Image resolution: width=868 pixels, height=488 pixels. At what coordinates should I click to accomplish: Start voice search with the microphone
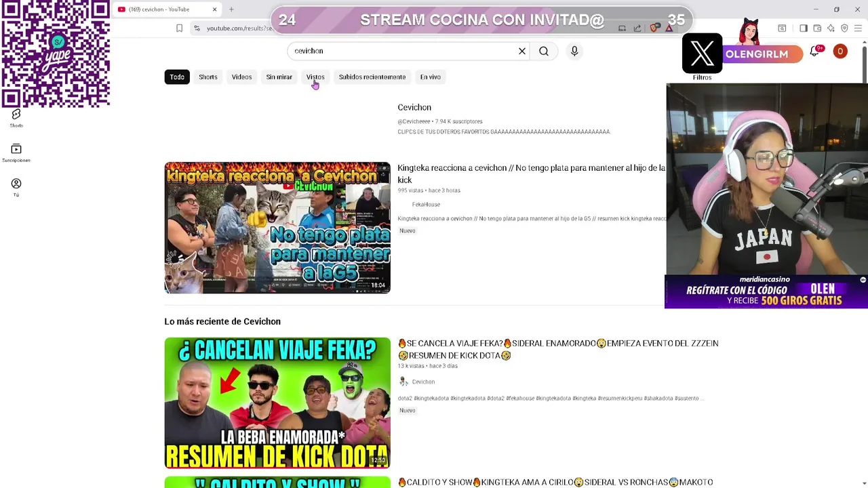(x=574, y=51)
